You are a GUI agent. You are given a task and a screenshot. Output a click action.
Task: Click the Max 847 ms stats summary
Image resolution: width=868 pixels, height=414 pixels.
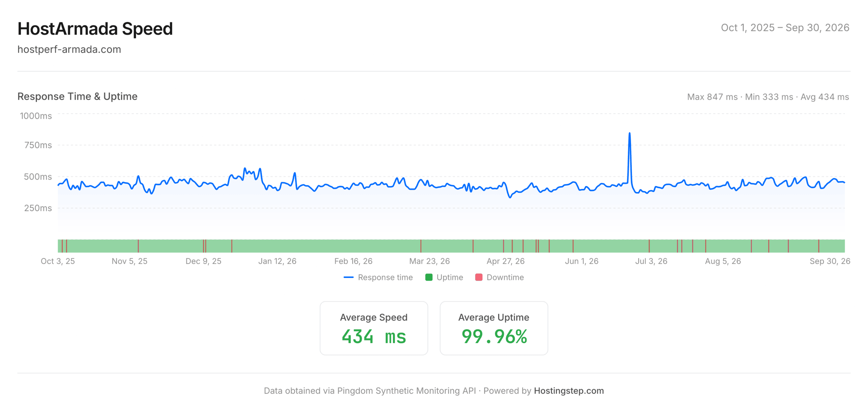pos(768,97)
